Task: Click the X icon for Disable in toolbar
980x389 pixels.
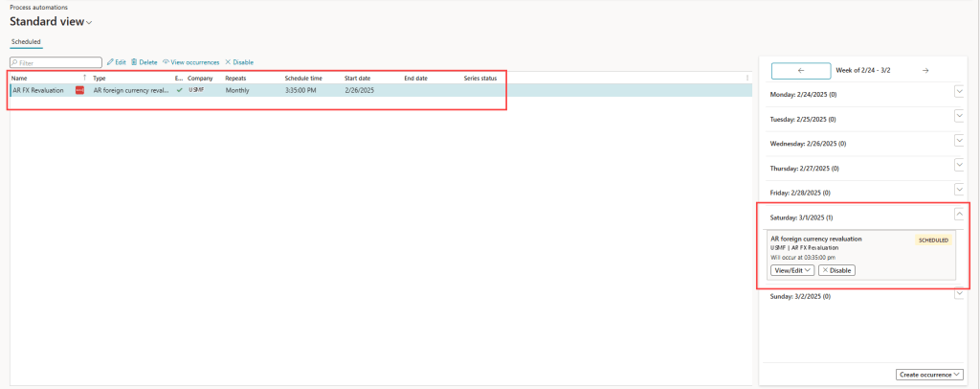Action: point(228,62)
